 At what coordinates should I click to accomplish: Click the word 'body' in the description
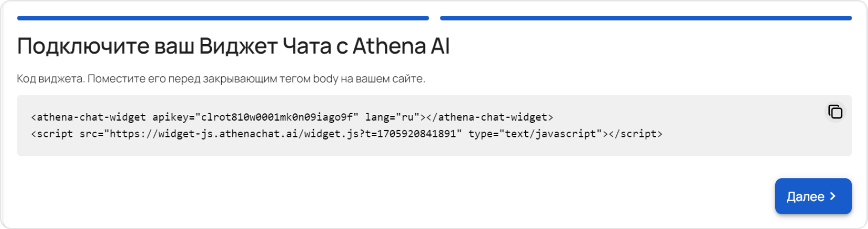click(325, 79)
